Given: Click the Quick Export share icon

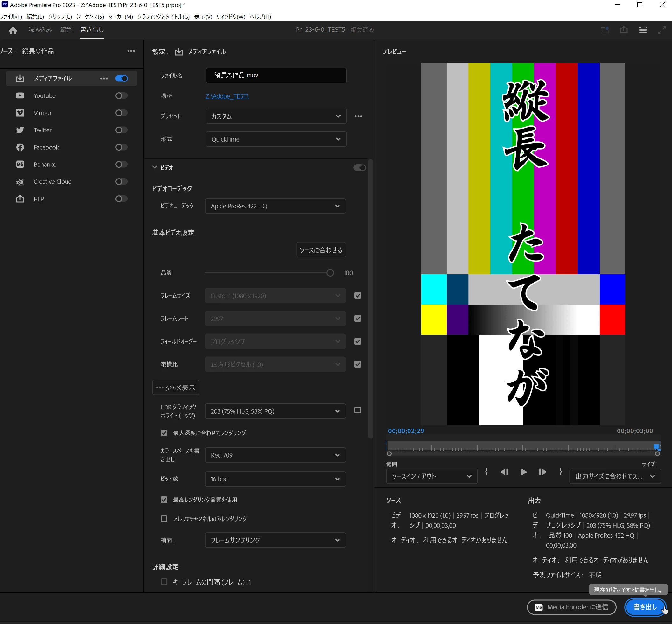Looking at the screenshot, I should pos(623,30).
